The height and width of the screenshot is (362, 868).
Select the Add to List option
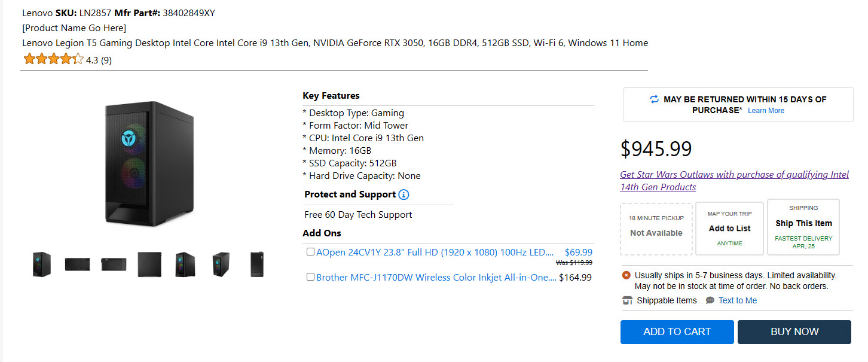[x=729, y=228]
